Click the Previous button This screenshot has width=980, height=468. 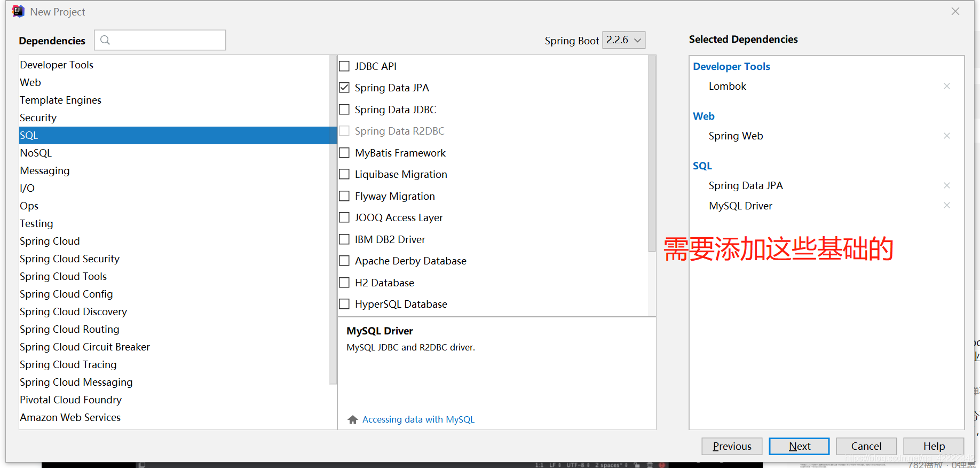732,446
